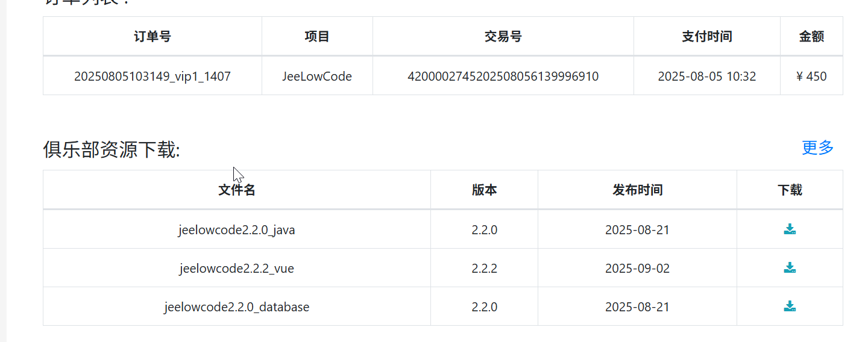Click the jeelowcode2.2.0_database file name

(237, 307)
